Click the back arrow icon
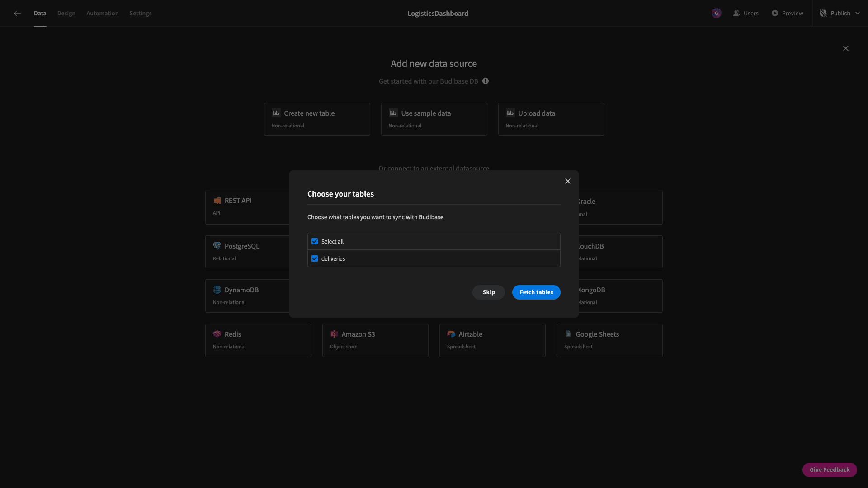The height and width of the screenshot is (488, 868). 17,14
